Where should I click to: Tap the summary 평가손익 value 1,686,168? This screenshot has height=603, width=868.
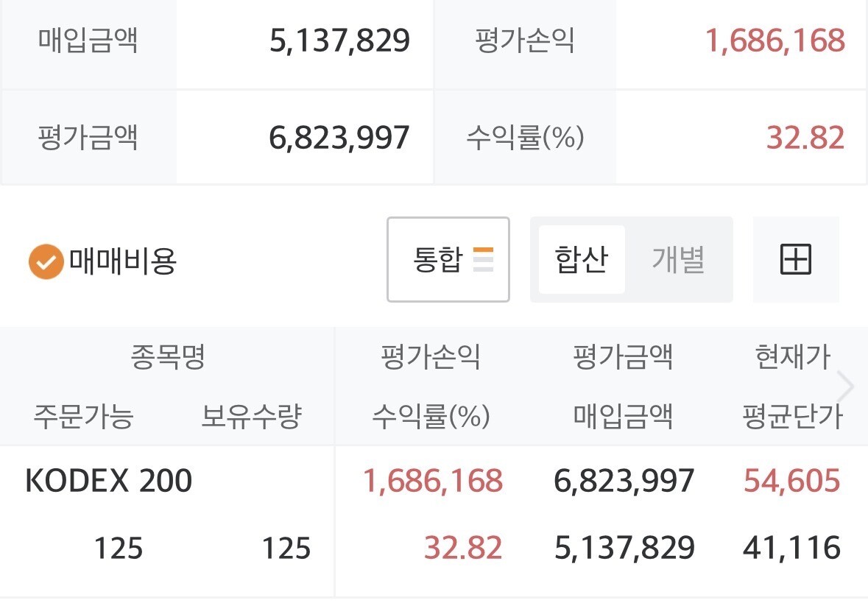pos(775,41)
